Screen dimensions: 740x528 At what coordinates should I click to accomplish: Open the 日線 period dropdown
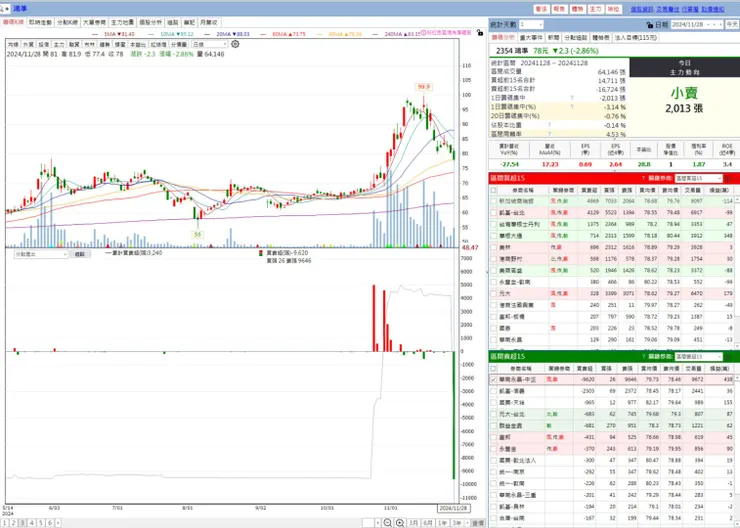[210, 44]
